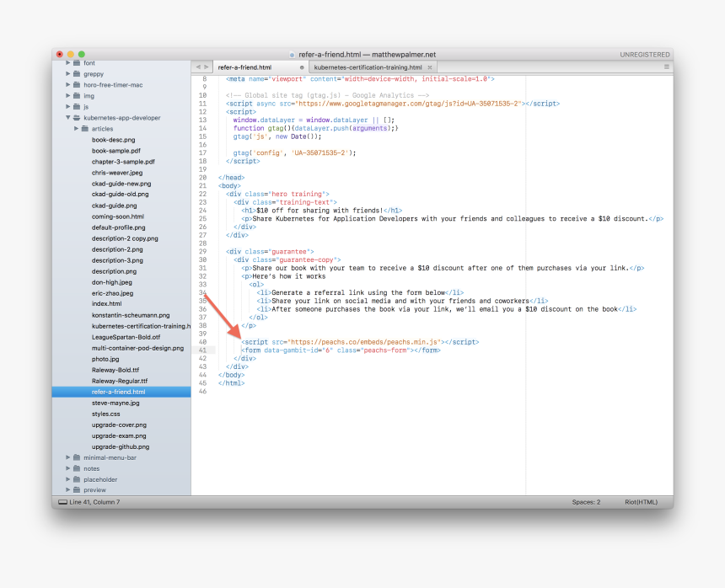The width and height of the screenshot is (725, 588).
Task: Expand the minimal-menu-bar folder
Action: tap(68, 457)
